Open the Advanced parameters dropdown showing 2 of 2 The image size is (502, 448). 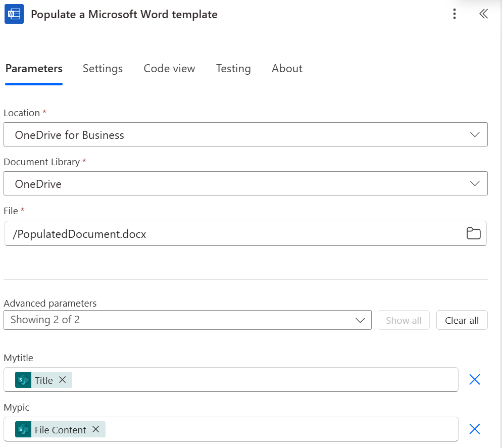pyautogui.click(x=360, y=320)
